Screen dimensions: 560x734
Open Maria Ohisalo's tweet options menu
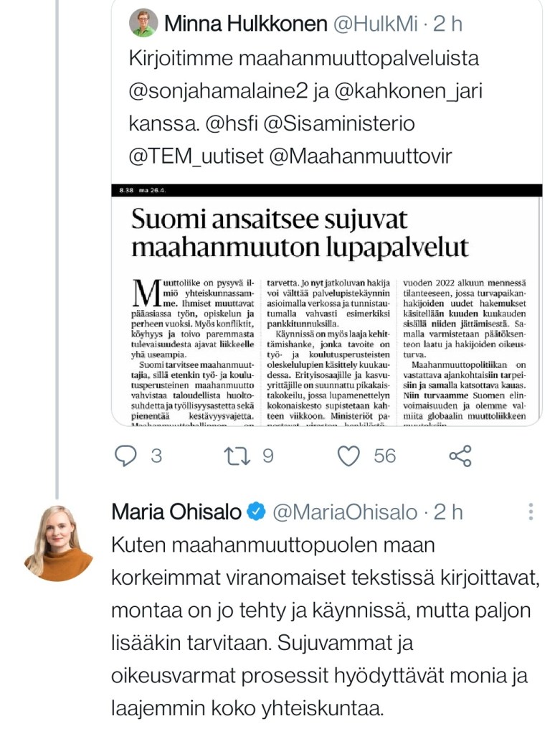pos(531,512)
